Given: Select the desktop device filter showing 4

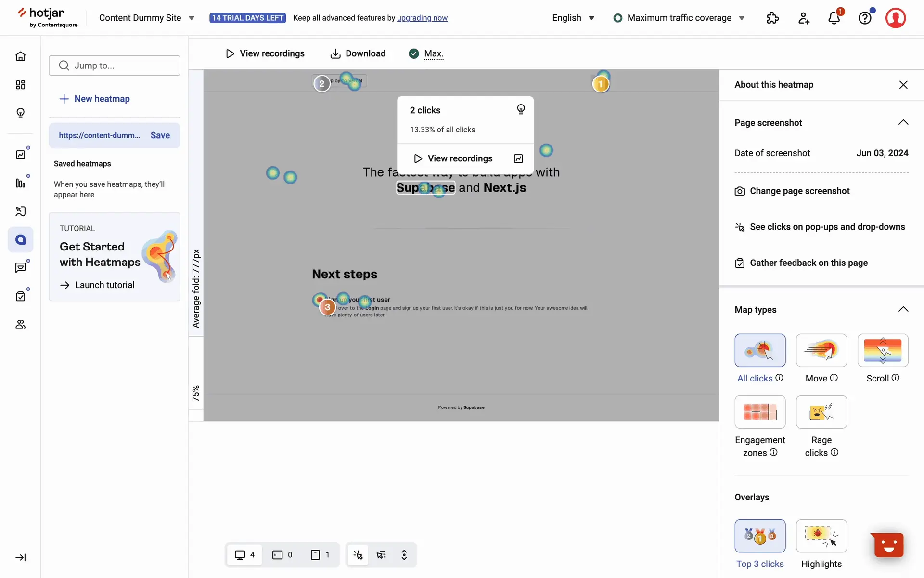Looking at the screenshot, I should [244, 555].
